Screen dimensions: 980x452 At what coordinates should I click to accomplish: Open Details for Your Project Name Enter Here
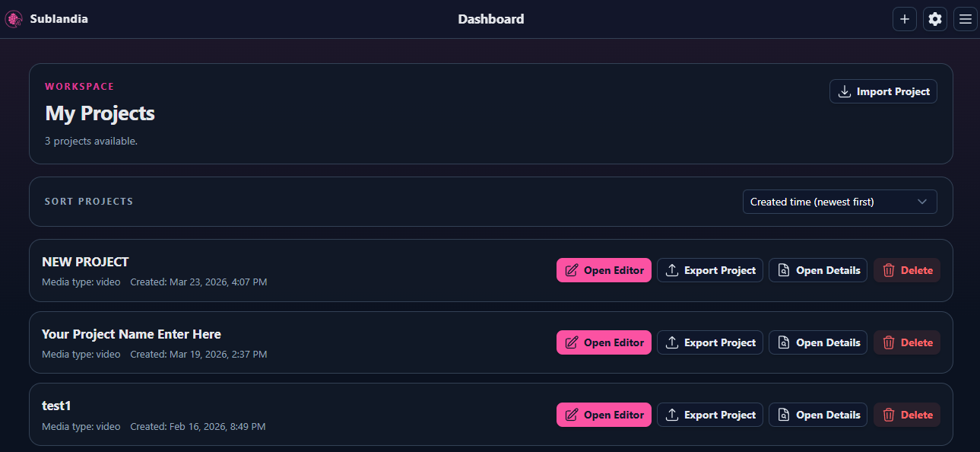pyautogui.click(x=818, y=342)
